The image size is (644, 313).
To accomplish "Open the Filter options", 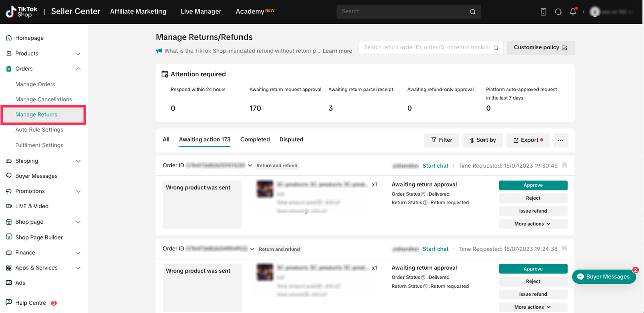I will (441, 140).
